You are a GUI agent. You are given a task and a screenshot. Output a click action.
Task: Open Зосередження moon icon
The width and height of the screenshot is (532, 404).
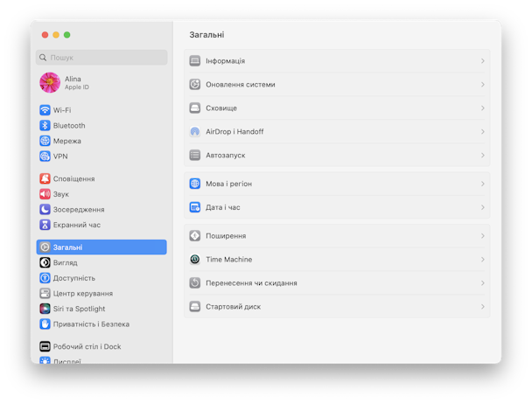[x=45, y=209]
